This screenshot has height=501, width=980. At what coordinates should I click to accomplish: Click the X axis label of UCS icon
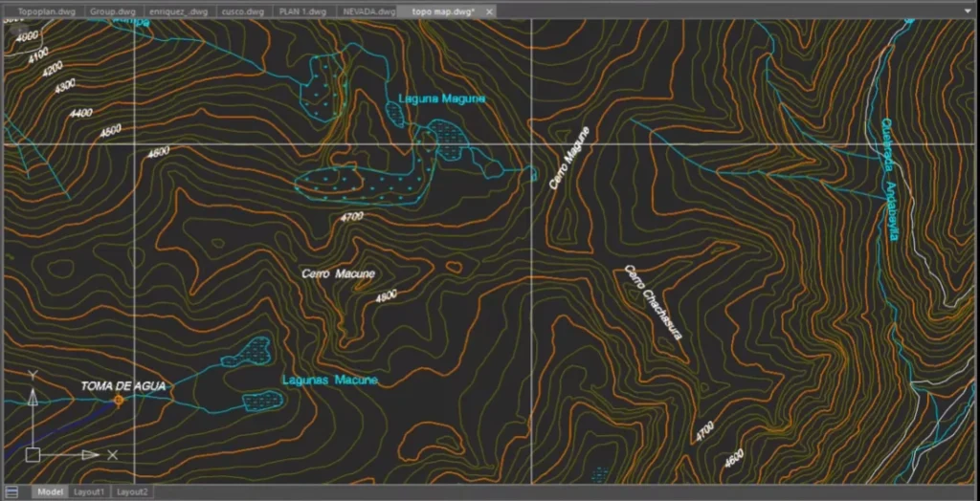pyautogui.click(x=112, y=455)
